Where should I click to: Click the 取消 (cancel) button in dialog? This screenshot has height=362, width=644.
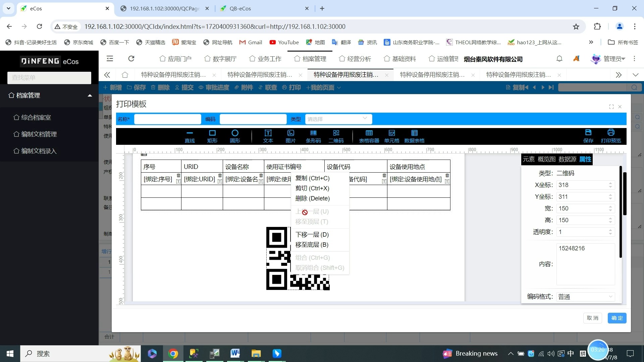click(593, 318)
